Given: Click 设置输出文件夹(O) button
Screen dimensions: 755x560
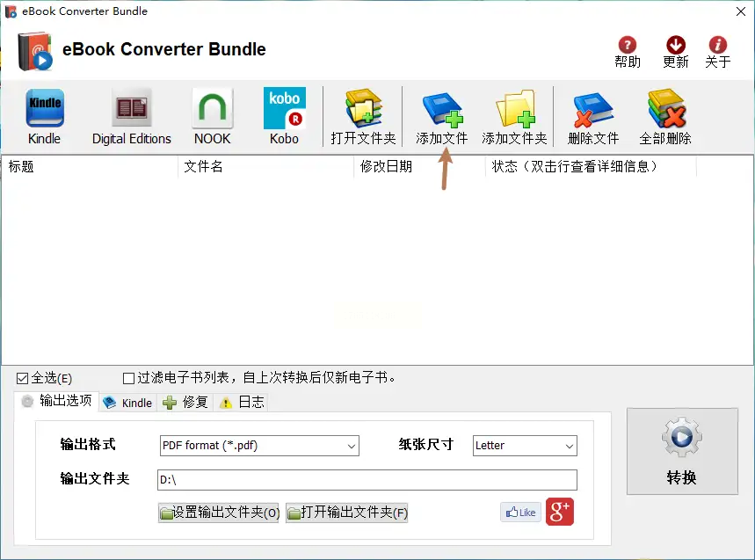Looking at the screenshot, I should [218, 513].
